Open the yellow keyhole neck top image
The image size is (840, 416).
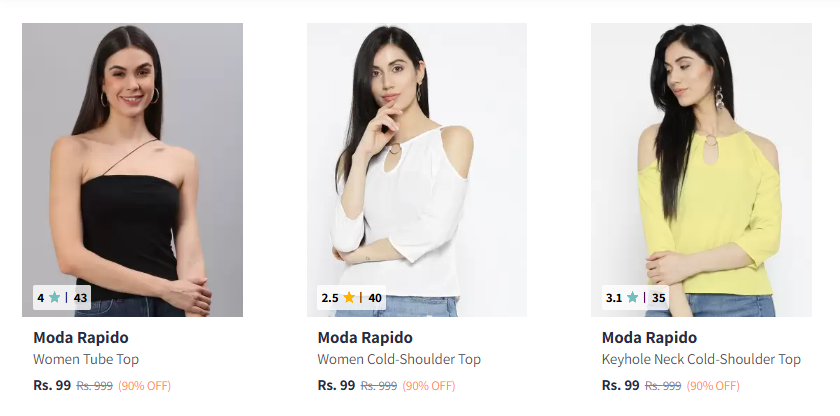pyautogui.click(x=701, y=150)
